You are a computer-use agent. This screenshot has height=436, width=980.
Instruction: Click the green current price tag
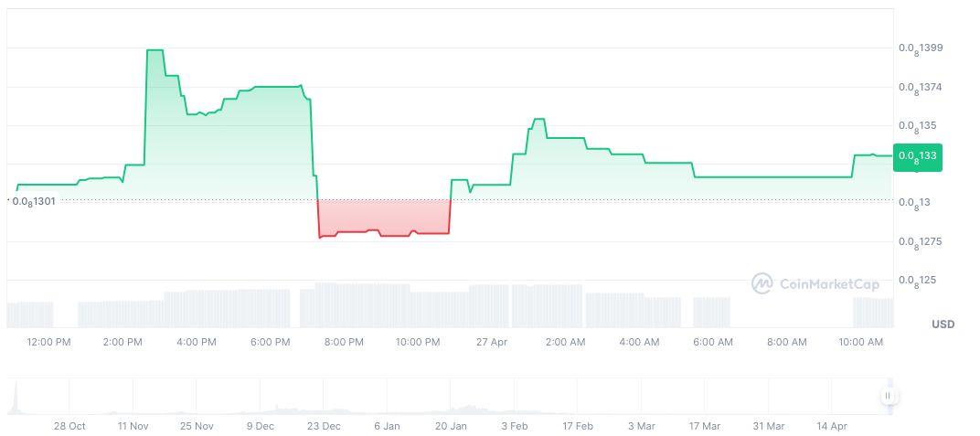[x=917, y=156]
